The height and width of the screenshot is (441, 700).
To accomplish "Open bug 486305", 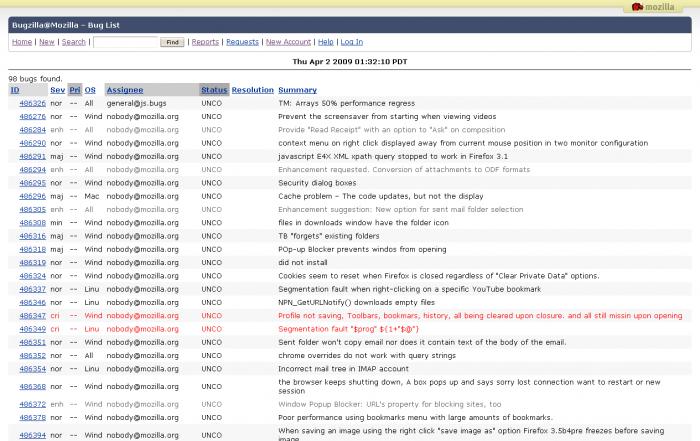I will [x=33, y=210].
